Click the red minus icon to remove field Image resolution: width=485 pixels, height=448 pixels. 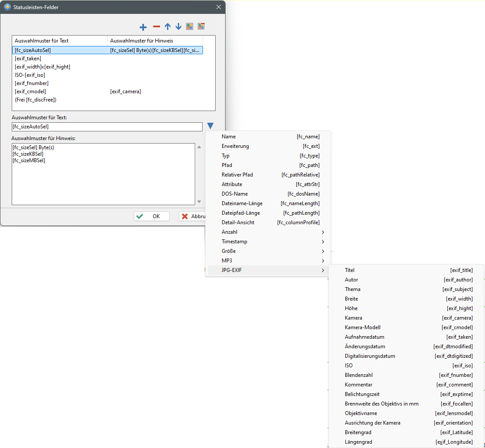(x=156, y=27)
